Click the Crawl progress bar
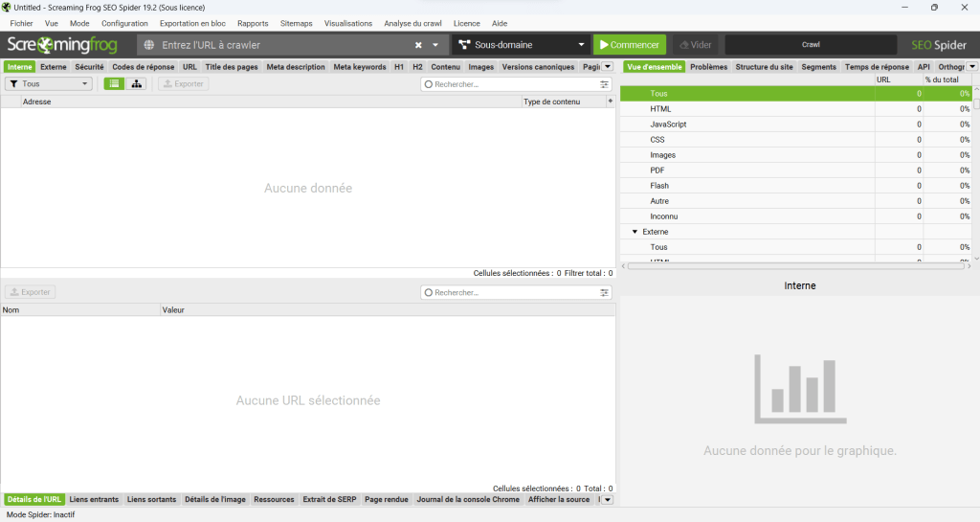980x522 pixels. 811,45
